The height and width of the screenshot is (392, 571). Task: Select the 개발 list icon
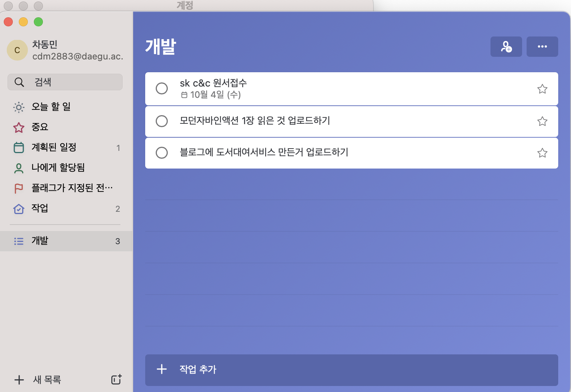[x=19, y=241]
